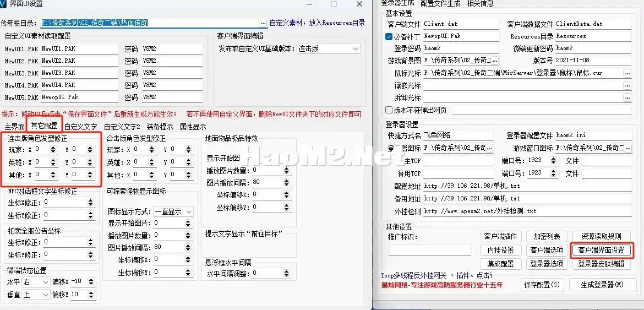The height and width of the screenshot is (310, 644).
Task: Click 登录器皮肤编辑 button
Action: pos(601,264)
